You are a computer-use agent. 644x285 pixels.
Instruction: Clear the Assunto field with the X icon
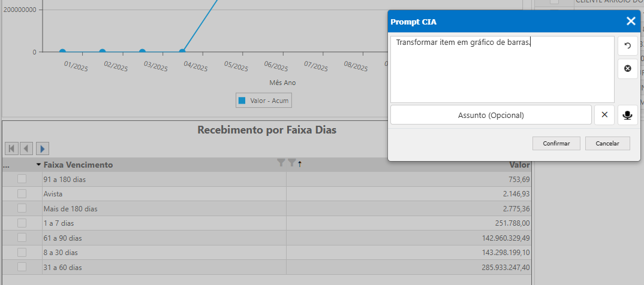coord(604,115)
